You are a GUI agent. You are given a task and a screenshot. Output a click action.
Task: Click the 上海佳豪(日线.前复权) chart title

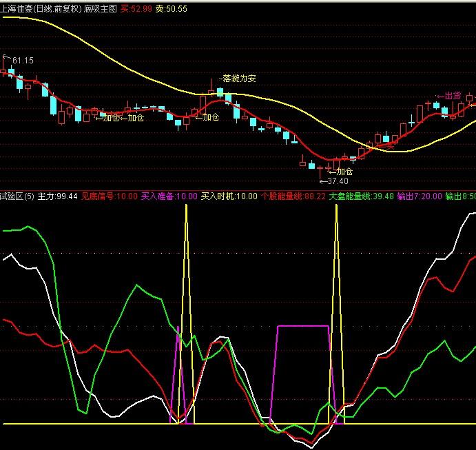coord(41,9)
